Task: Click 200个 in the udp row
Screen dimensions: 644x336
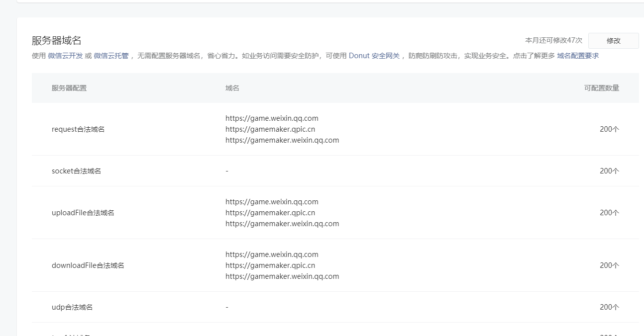Action: pos(609,307)
